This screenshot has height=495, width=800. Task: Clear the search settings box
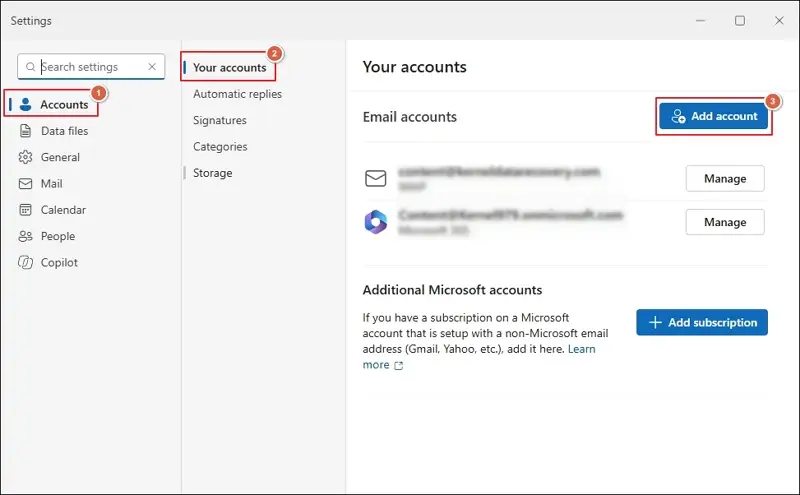[x=152, y=67]
